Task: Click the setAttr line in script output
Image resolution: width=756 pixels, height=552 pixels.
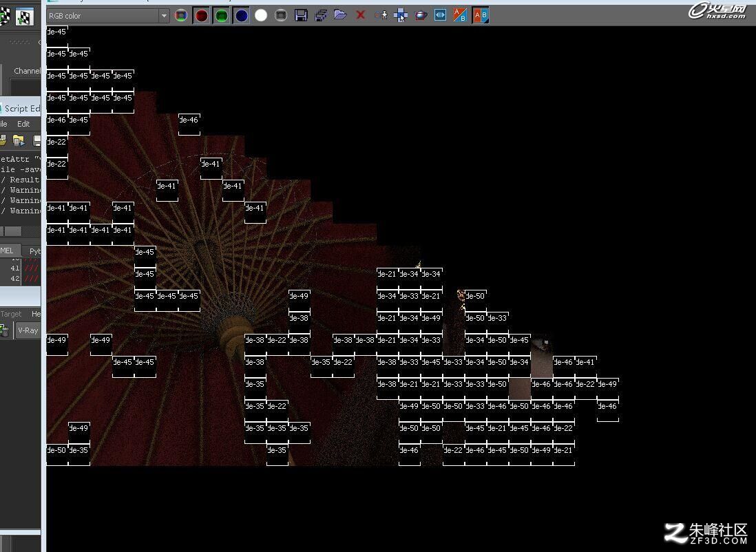Action: coord(20,159)
